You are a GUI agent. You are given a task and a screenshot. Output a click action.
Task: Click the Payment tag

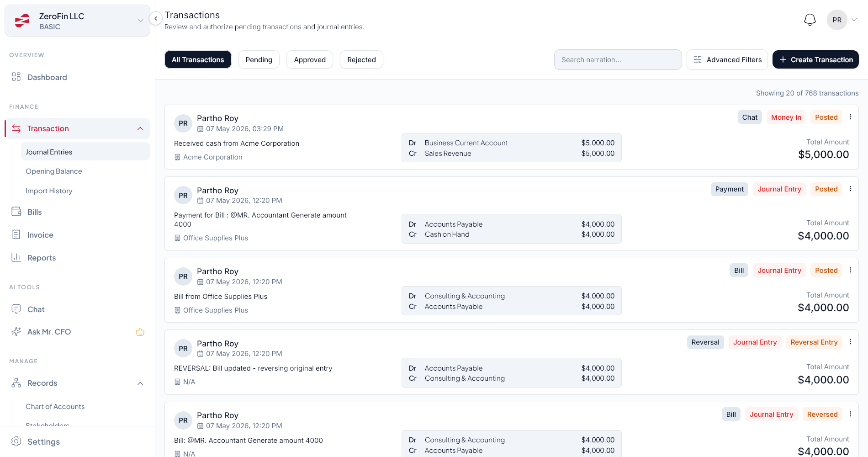coord(730,189)
